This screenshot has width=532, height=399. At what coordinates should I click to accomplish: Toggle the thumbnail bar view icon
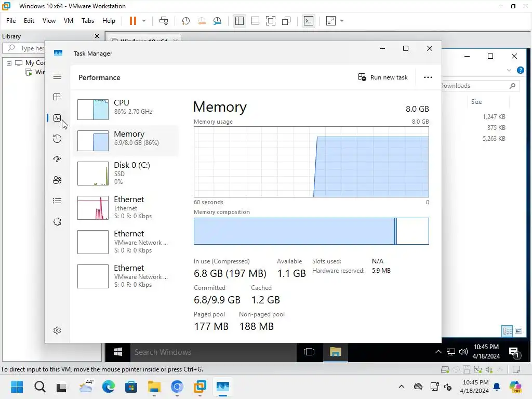(x=255, y=21)
